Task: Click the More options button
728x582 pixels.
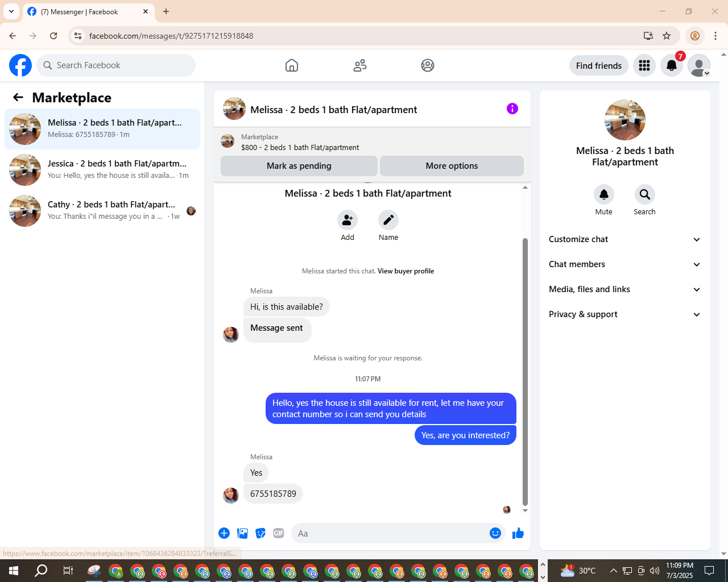Action: pos(452,166)
